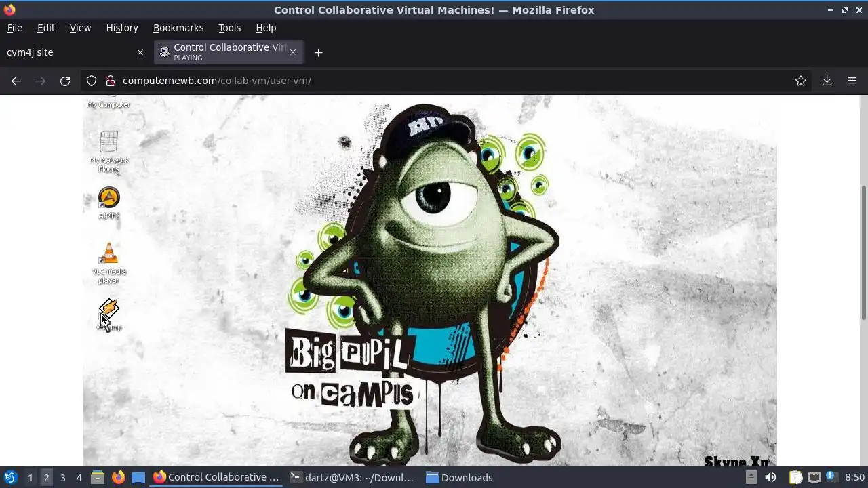Open the system start menu
Screen dimensions: 868x488
[11, 477]
